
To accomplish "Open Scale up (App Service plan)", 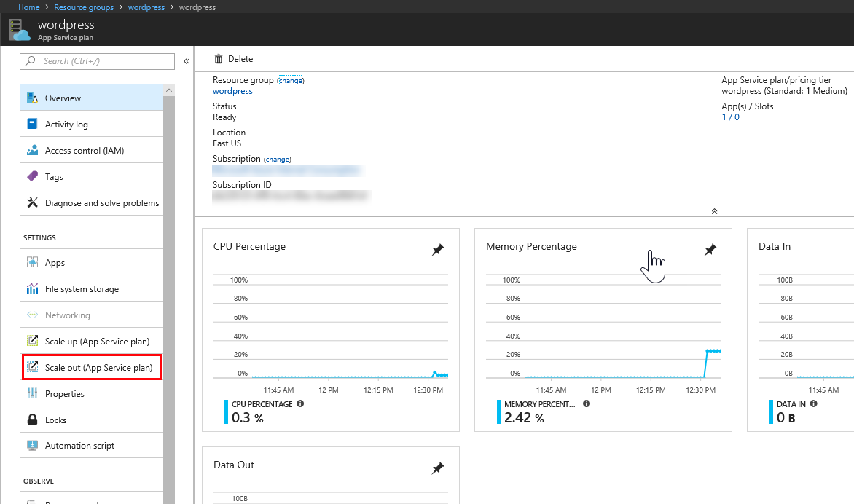I will pyautogui.click(x=92, y=342).
